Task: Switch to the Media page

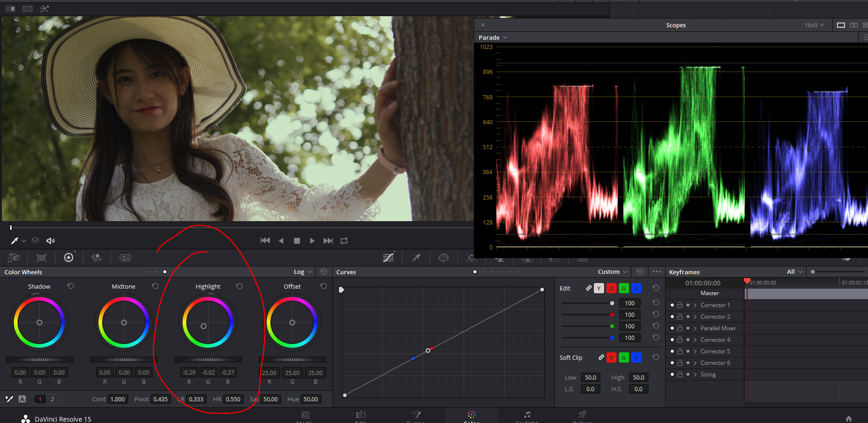Action: [x=305, y=417]
